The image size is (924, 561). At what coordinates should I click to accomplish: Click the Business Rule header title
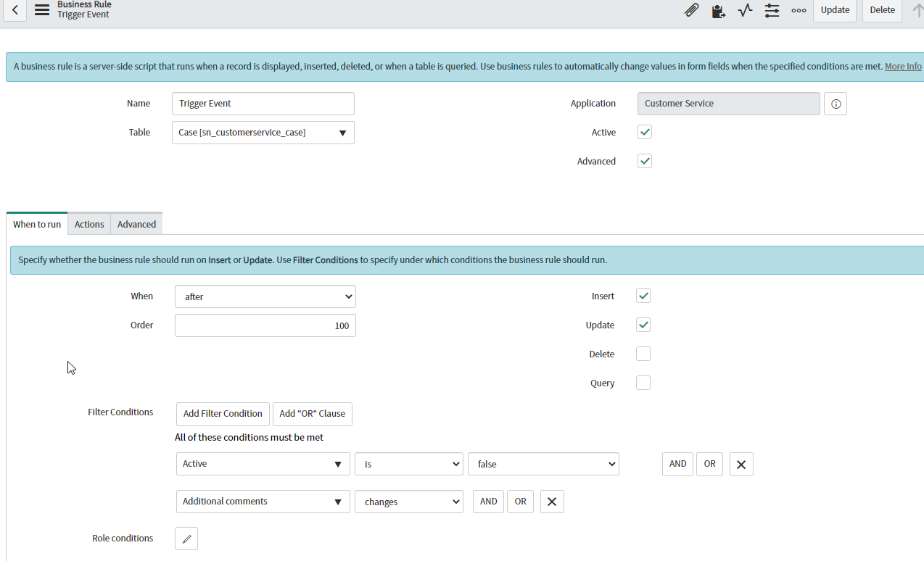(84, 4)
